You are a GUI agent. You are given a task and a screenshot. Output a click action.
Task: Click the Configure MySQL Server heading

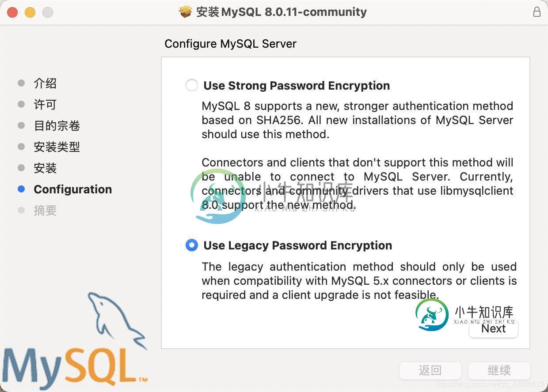click(x=231, y=44)
